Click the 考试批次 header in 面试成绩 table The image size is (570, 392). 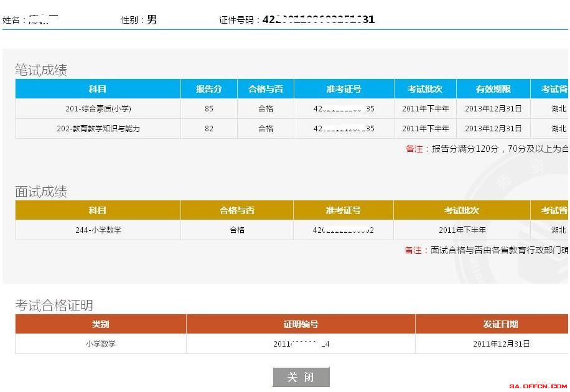pos(462,210)
